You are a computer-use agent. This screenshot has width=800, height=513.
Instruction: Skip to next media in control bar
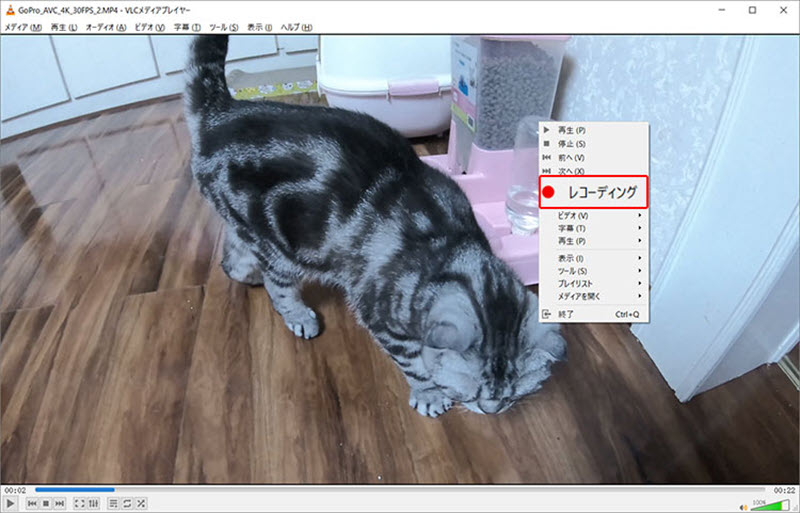(x=60, y=503)
